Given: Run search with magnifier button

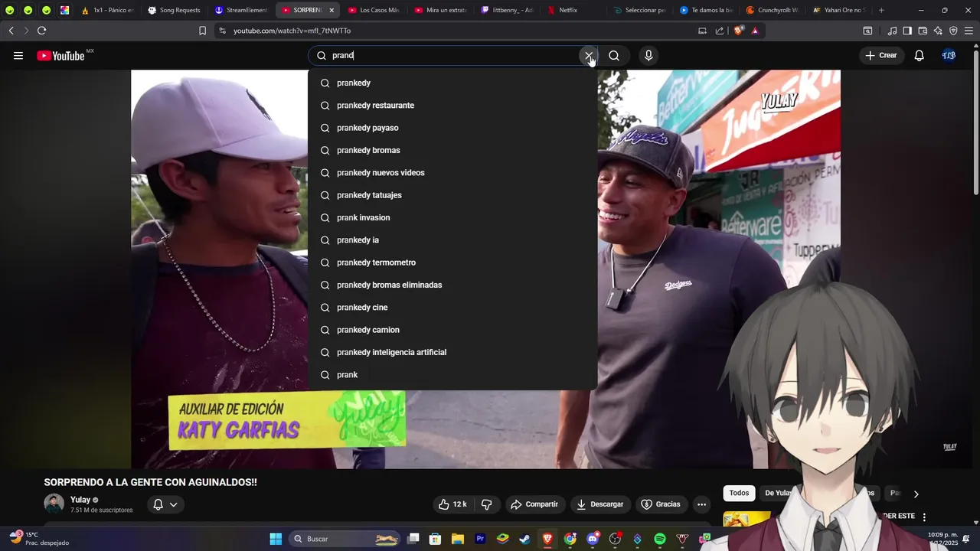Looking at the screenshot, I should (x=614, y=56).
